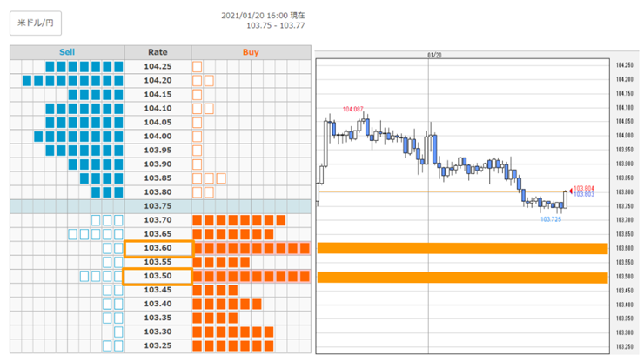644x362 pixels.
Task: Click the 104.000 chart axis label
Action: [x=625, y=136]
